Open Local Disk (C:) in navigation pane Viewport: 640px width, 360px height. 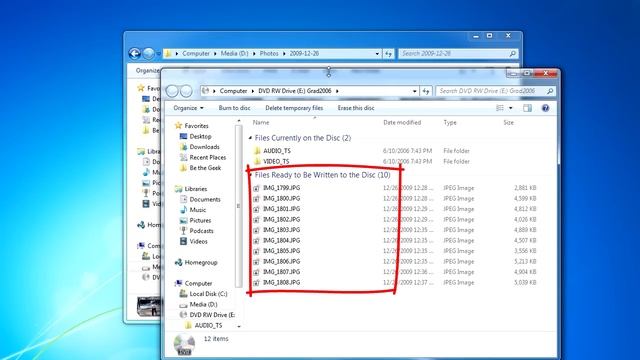coord(208,294)
